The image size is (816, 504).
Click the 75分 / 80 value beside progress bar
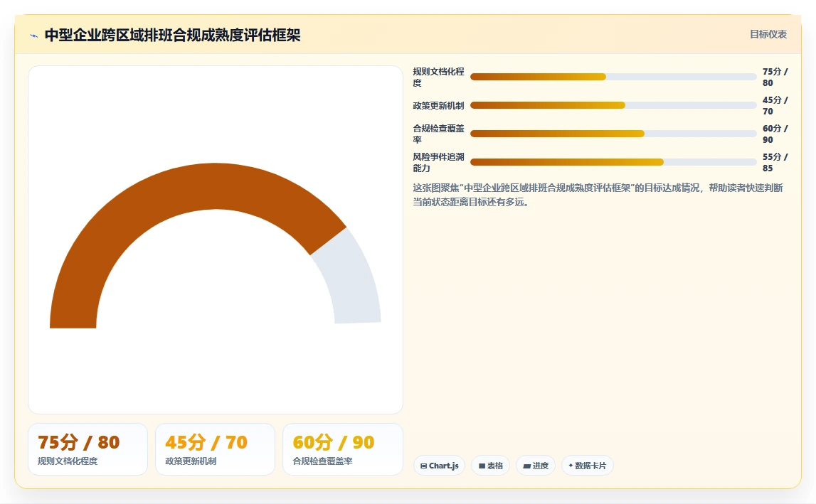click(x=775, y=77)
